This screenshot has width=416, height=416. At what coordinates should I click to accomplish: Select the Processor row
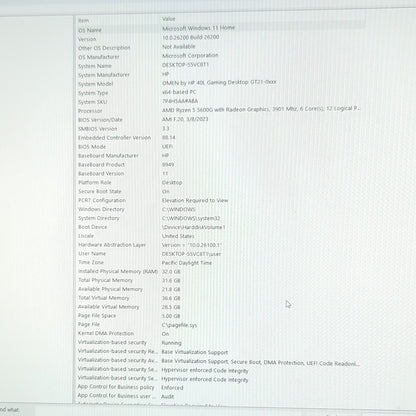pyautogui.click(x=220, y=110)
